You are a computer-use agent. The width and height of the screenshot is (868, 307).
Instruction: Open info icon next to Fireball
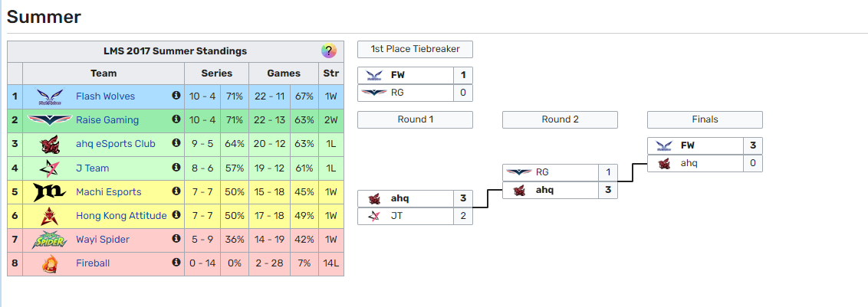click(x=176, y=263)
